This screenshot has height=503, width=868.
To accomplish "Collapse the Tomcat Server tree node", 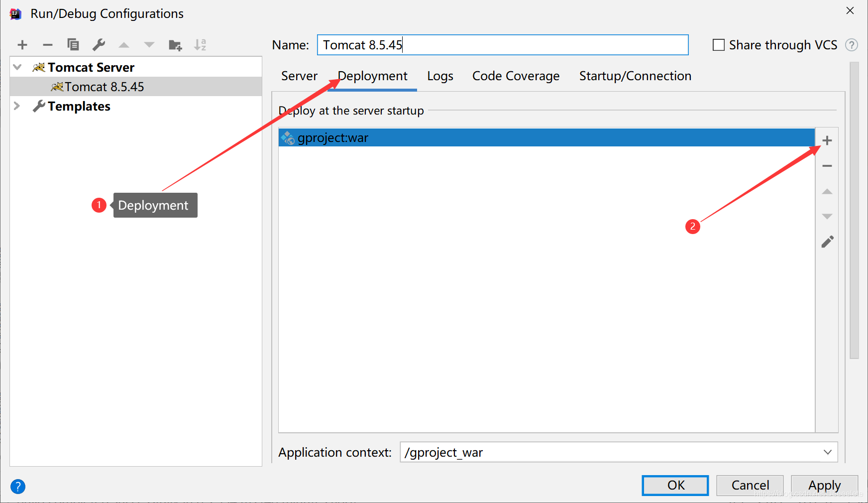I will (17, 67).
